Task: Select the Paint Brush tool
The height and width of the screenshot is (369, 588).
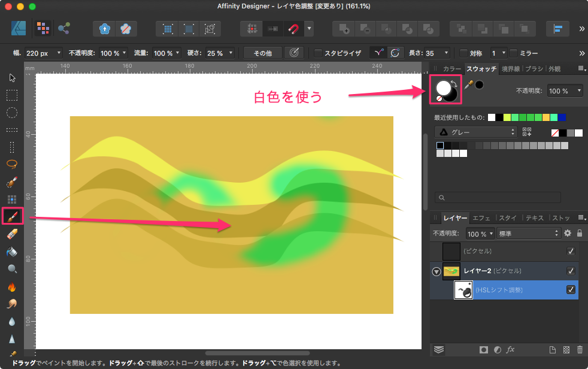Action: pyautogui.click(x=12, y=216)
